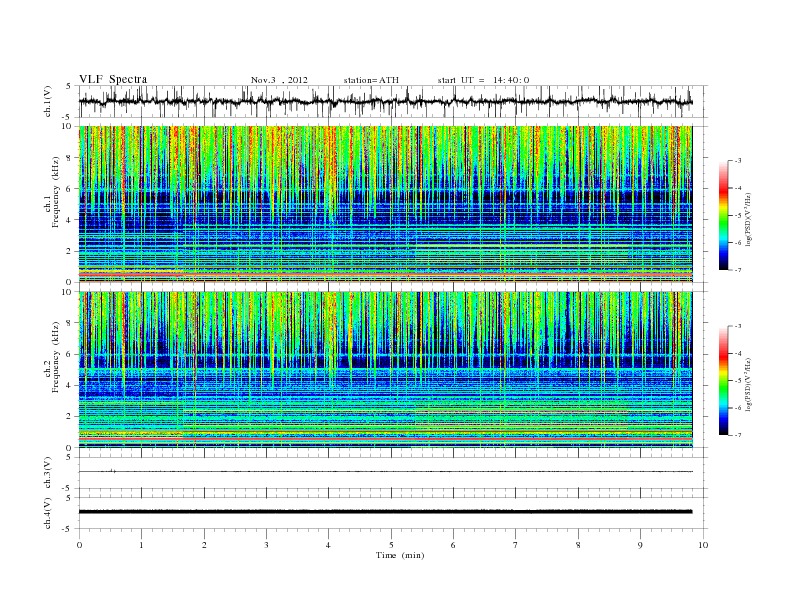This screenshot has width=792, height=612.
Task: Click the ch.3 flat waveform trace
Action: click(x=386, y=472)
